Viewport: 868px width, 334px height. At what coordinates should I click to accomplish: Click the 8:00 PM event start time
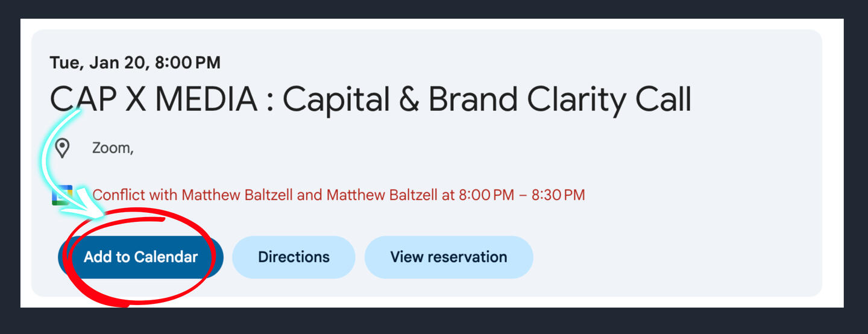tap(187, 62)
